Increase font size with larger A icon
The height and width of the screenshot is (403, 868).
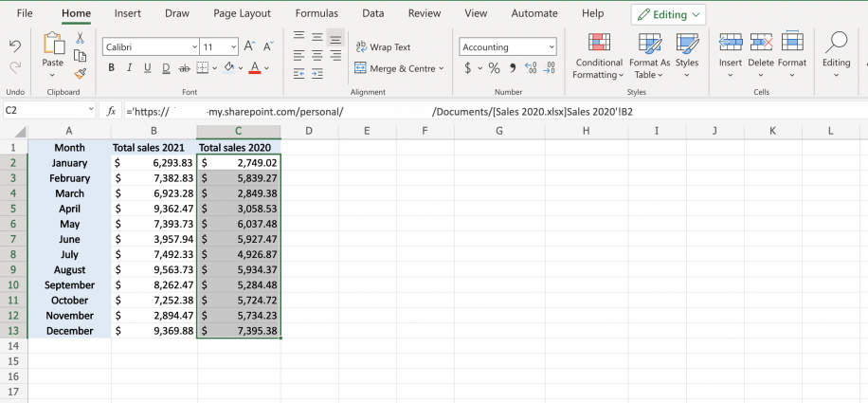(249, 46)
